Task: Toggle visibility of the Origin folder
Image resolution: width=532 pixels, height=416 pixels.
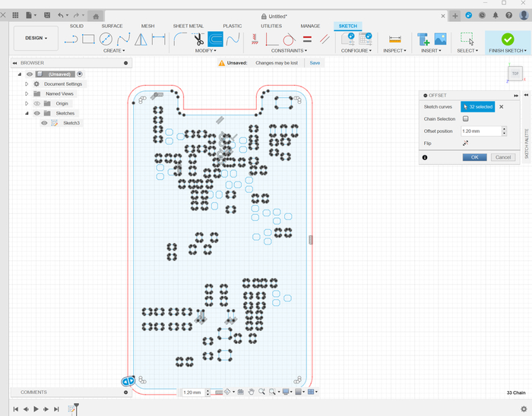Action: point(36,103)
